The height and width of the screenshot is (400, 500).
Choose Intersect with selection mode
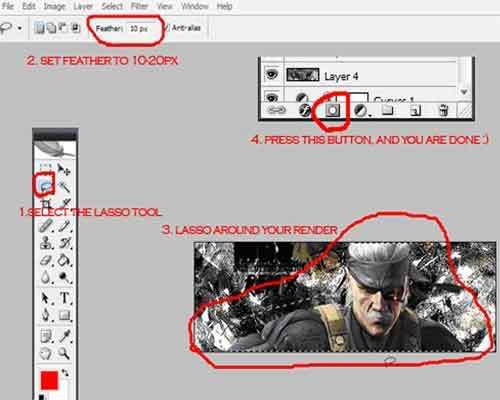pos(76,28)
